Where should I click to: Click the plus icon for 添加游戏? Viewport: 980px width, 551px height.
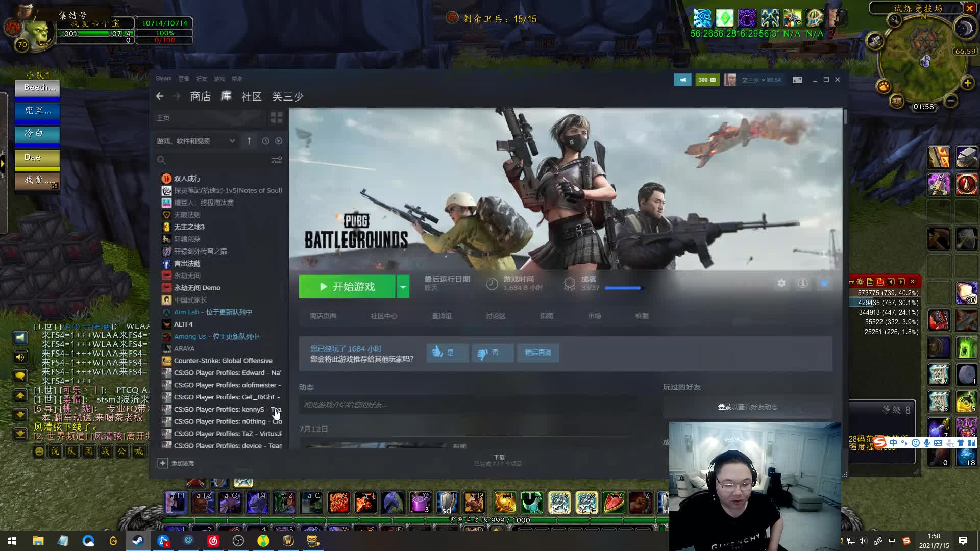coord(162,463)
